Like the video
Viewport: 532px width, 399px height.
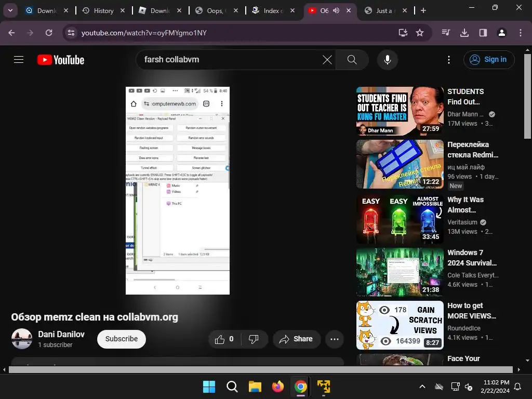coord(224,339)
